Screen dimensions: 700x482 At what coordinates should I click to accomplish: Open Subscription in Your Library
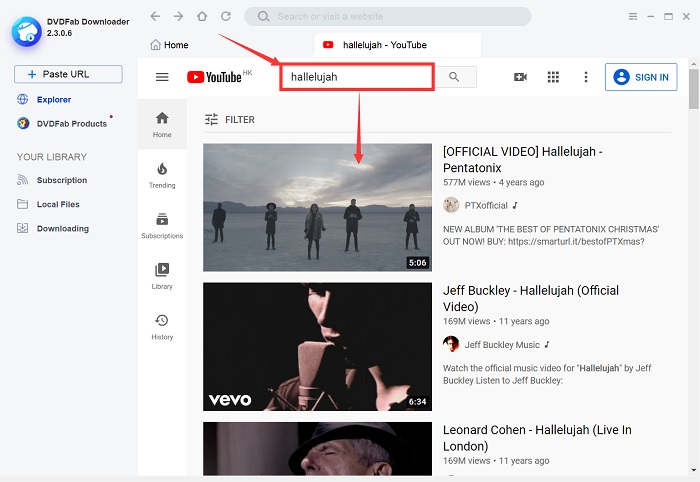pos(52,180)
